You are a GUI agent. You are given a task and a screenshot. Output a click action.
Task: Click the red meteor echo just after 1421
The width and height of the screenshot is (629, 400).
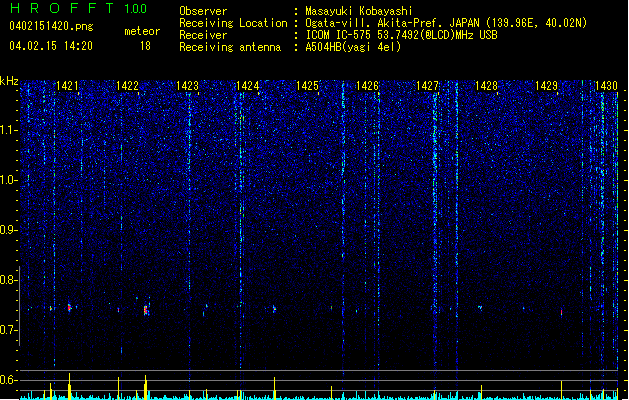click(x=69, y=308)
